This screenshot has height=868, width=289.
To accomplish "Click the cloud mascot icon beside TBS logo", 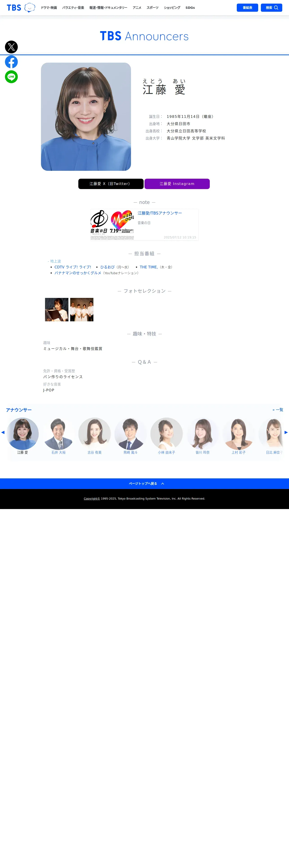I will 30,7.
